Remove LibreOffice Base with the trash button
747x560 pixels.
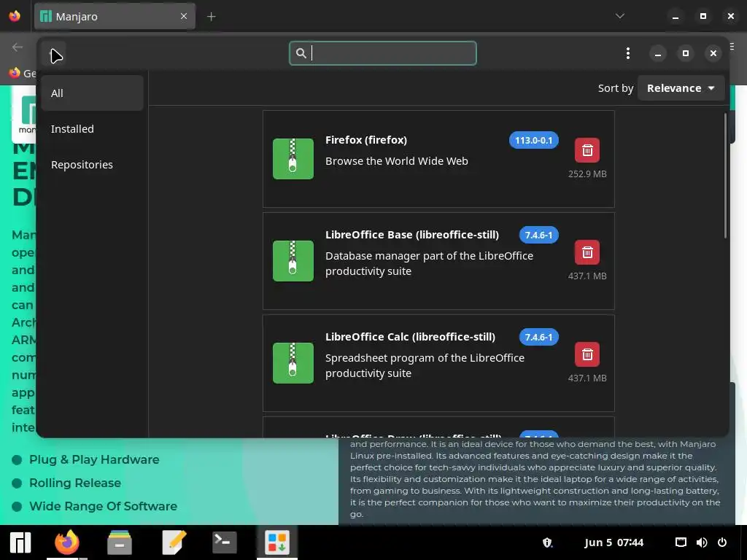pos(587,252)
